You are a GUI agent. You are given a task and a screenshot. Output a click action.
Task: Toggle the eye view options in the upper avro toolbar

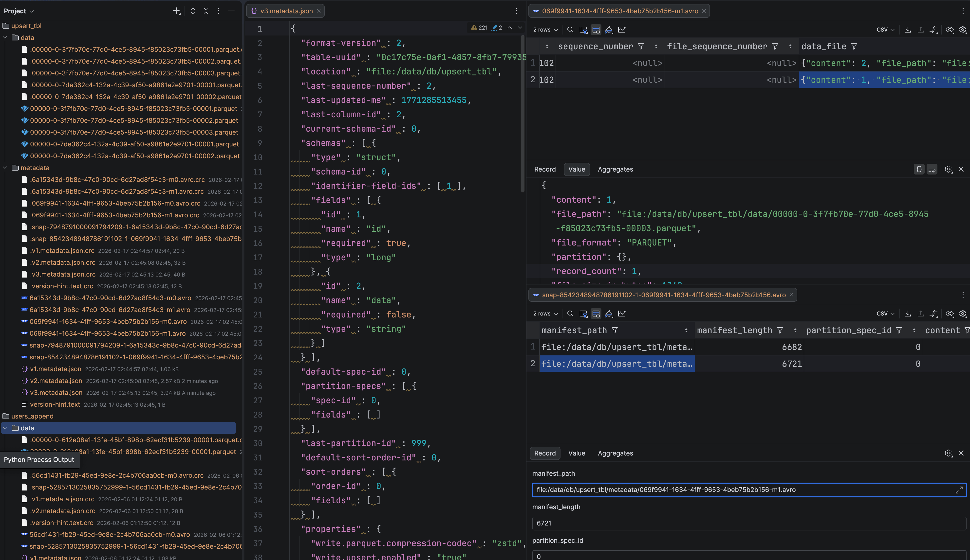950,30
